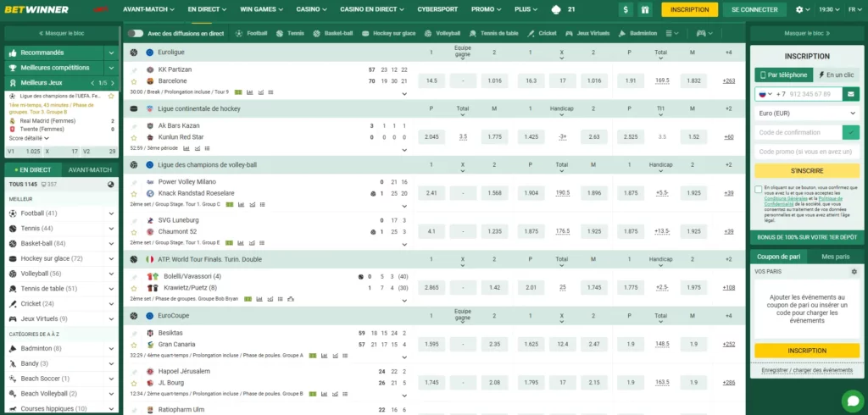Click Masquer le bloc on right panel
Screen dimensions: 868x415
pos(807,33)
